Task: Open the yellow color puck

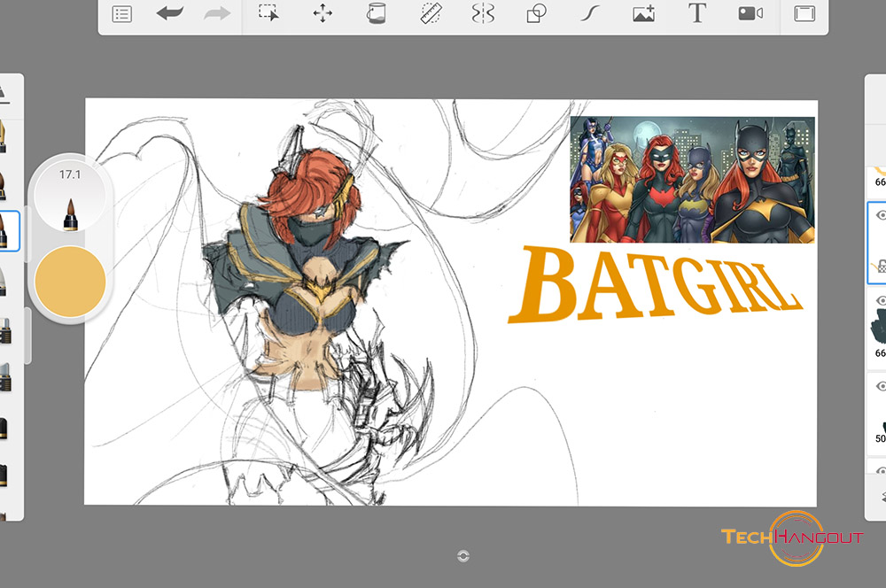Action: 70,282
